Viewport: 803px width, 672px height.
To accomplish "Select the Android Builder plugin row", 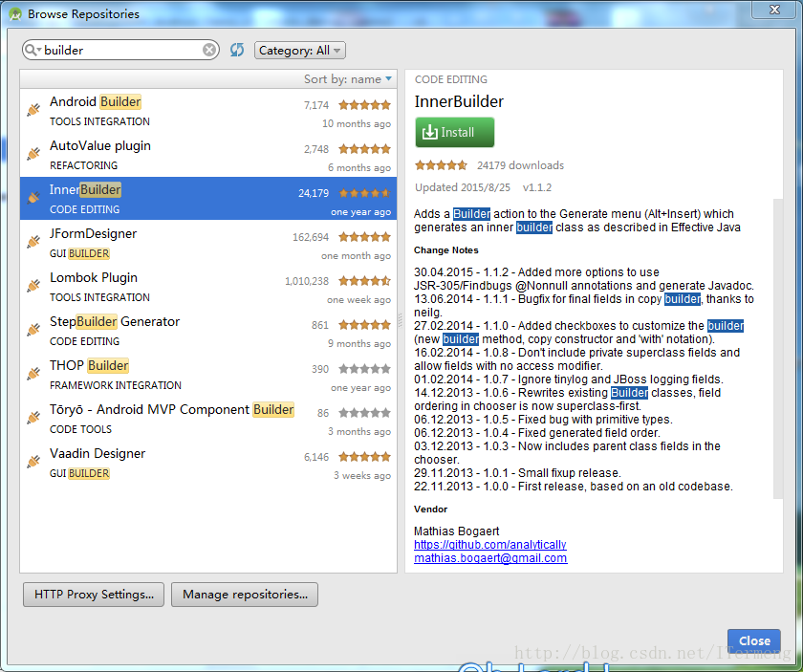I will click(x=208, y=111).
